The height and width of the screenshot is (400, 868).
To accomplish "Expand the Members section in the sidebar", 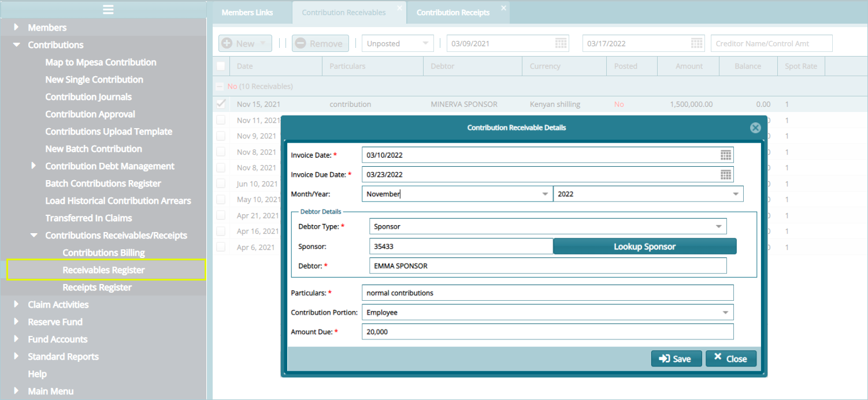I will [x=16, y=27].
